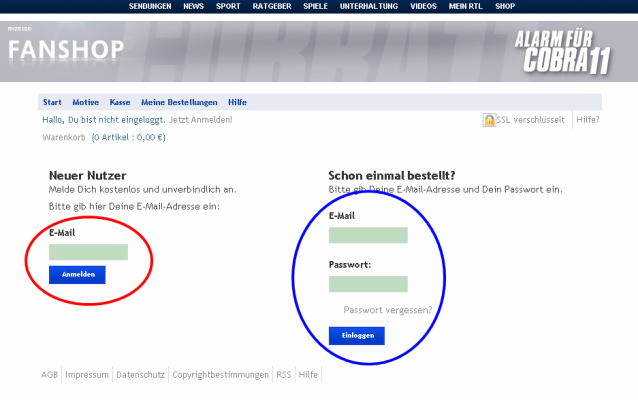Open UNTERHALTUNG in the top navigation
Screen dimensions: 638x400
(x=369, y=6)
